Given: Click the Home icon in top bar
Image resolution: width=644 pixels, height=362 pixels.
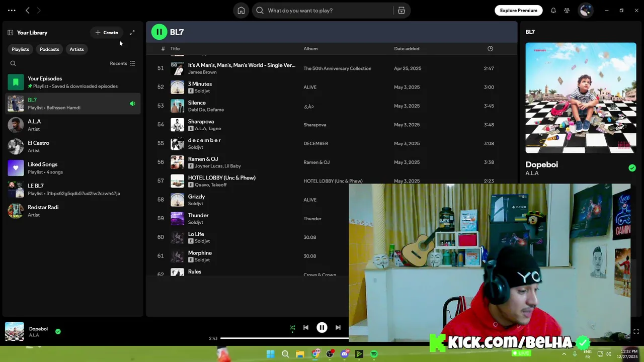Looking at the screenshot, I should click(x=241, y=11).
